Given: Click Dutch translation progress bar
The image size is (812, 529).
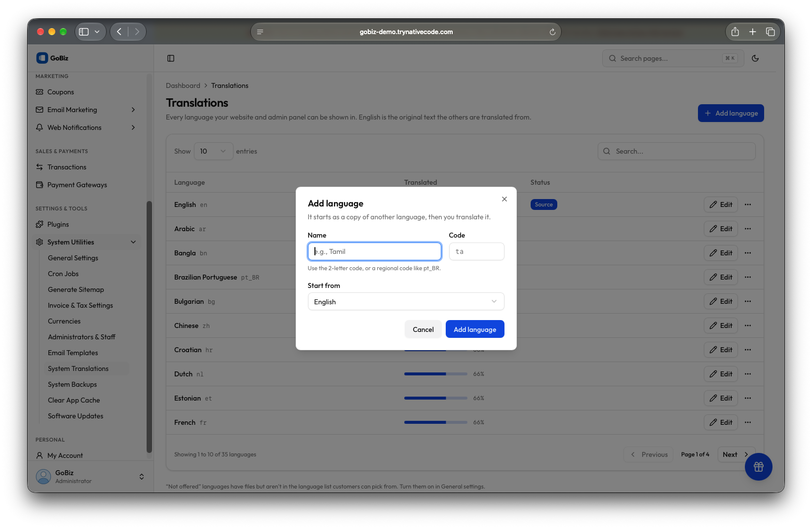Looking at the screenshot, I should point(435,374).
